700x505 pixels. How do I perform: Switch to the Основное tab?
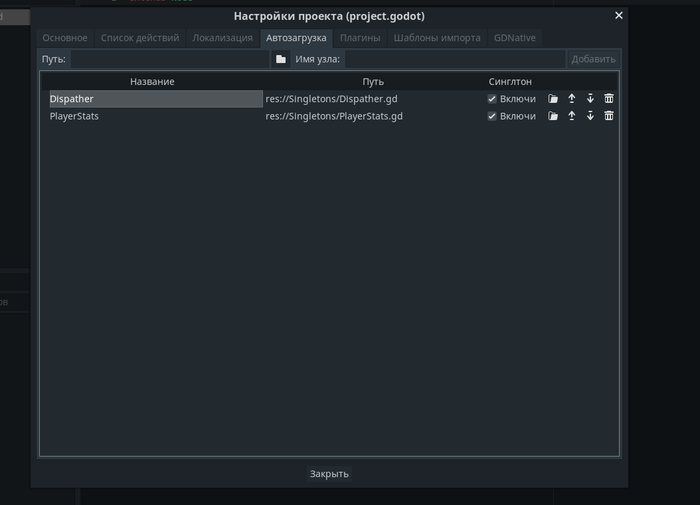point(65,38)
